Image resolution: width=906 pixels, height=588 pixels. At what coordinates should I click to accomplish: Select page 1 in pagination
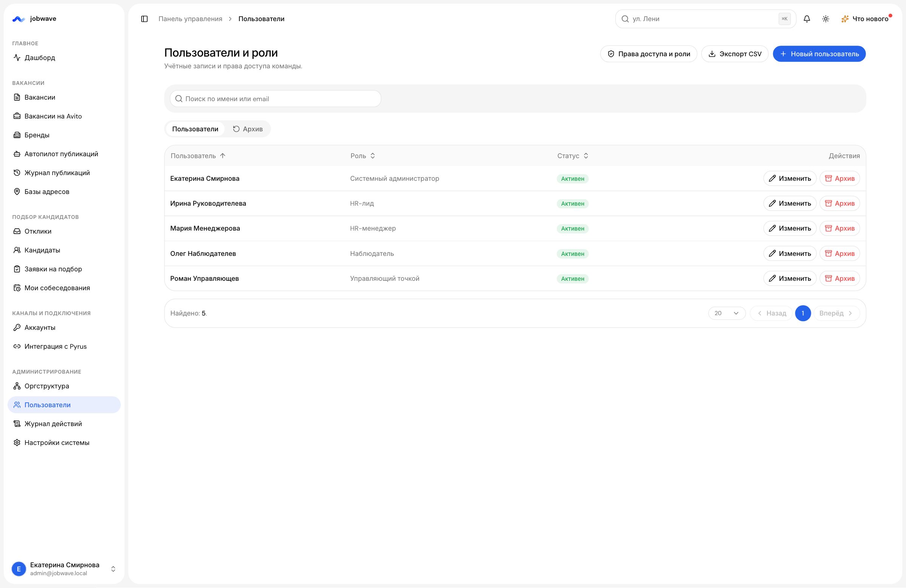tap(803, 313)
